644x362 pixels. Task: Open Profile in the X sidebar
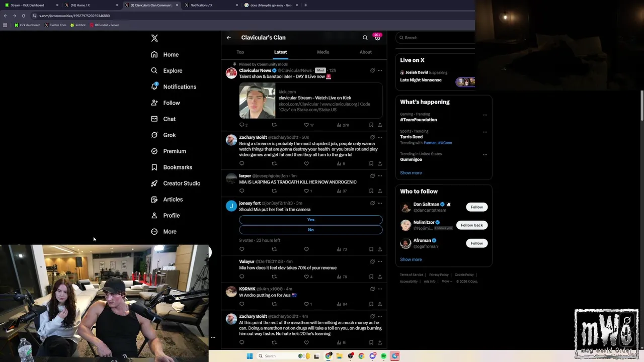click(x=165, y=215)
